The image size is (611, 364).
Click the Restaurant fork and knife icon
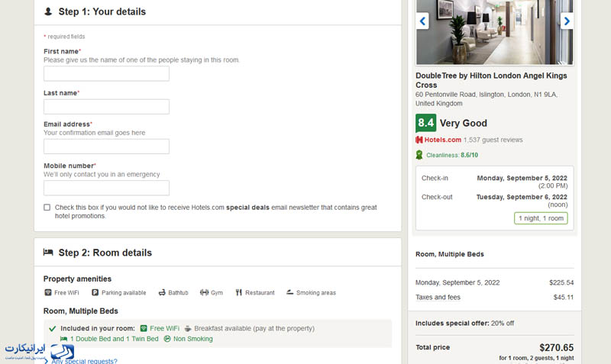coord(239,292)
